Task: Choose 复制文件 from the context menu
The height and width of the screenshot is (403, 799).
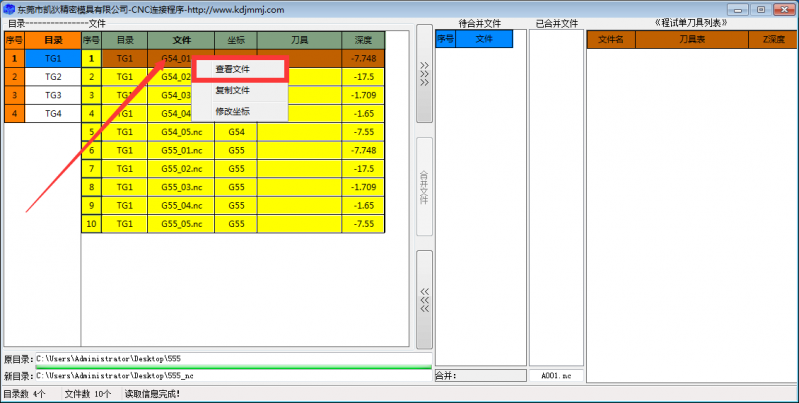Action: 233,90
